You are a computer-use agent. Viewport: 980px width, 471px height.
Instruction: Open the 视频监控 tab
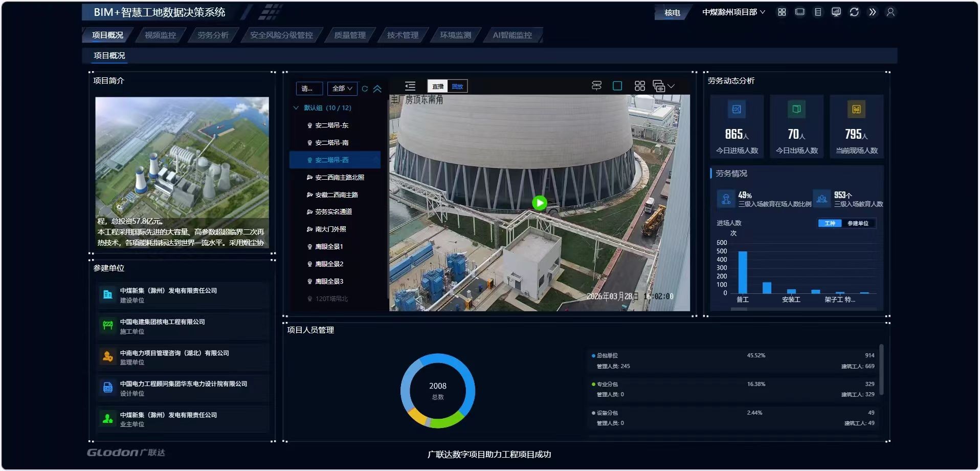[x=160, y=35]
